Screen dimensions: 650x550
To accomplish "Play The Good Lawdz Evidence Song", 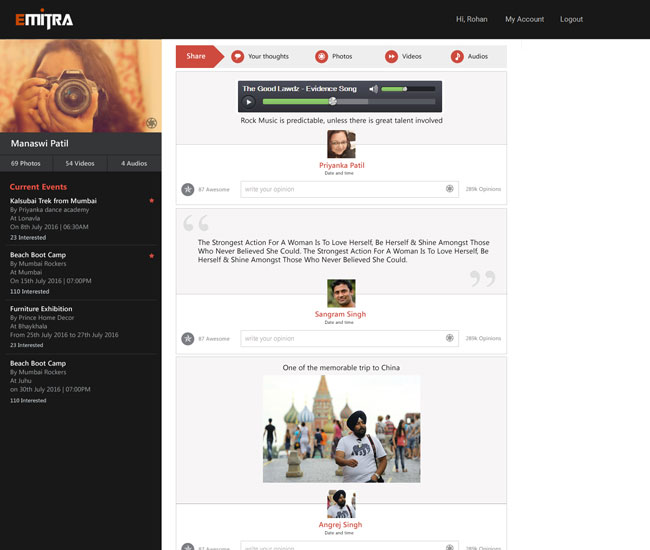I will (x=249, y=102).
